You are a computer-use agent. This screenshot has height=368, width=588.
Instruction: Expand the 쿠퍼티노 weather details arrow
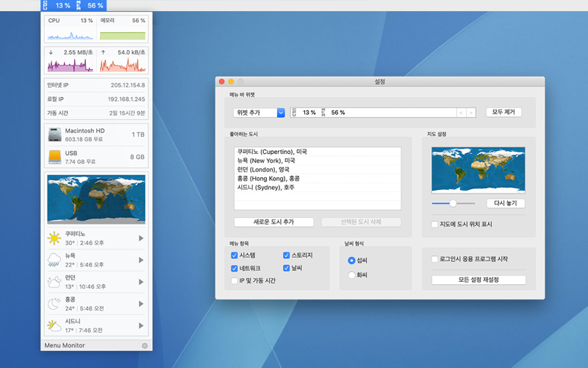(x=141, y=238)
